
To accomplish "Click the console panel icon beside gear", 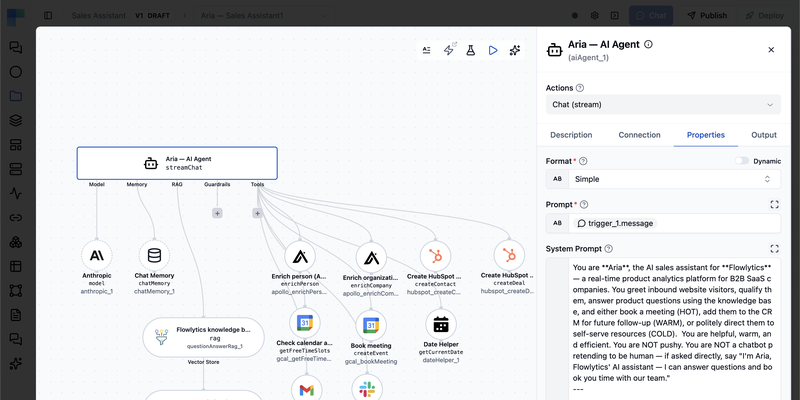I will tap(615, 16).
